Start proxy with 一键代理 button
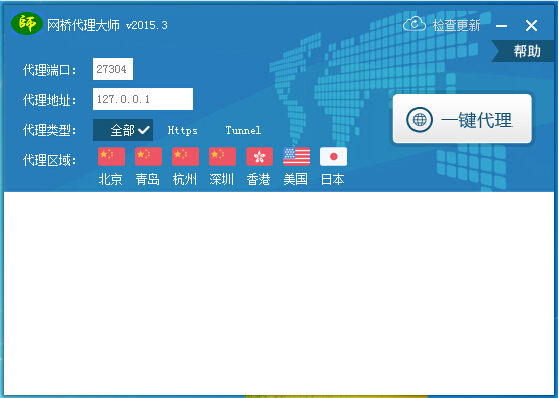The width and height of the screenshot is (559, 398). pyautogui.click(x=462, y=119)
